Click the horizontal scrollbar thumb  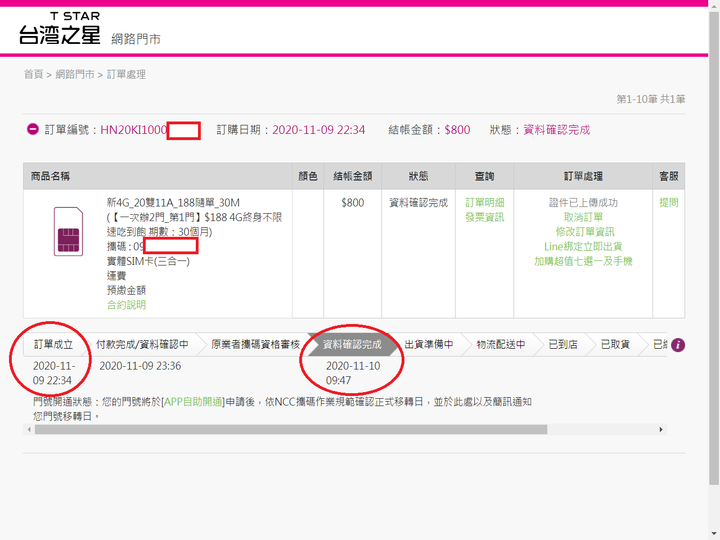pos(291,429)
